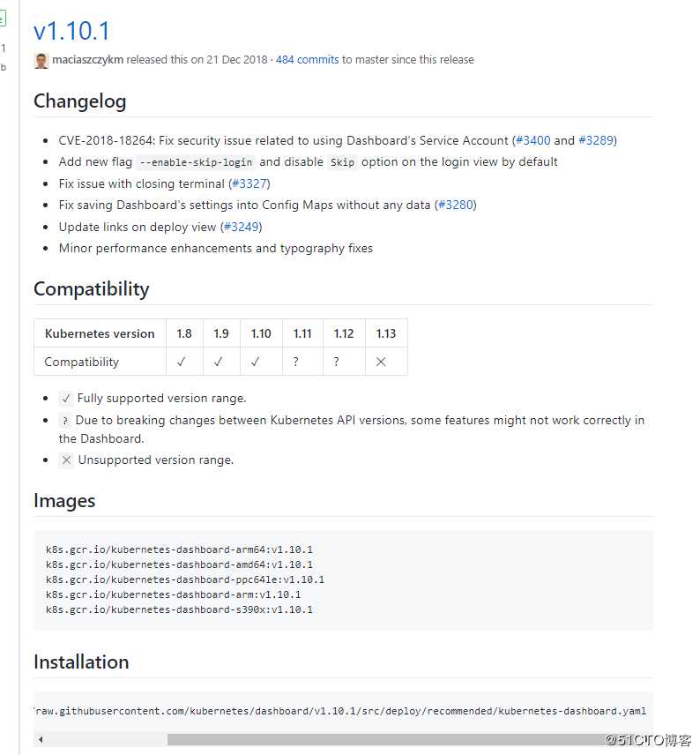
Task: Click the Changelog heading
Action: (x=79, y=101)
